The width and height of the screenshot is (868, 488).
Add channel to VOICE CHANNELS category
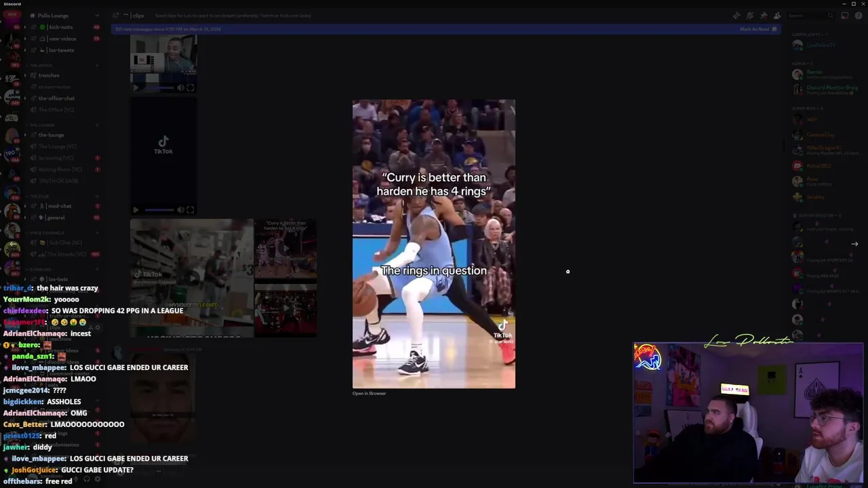pos(97,233)
